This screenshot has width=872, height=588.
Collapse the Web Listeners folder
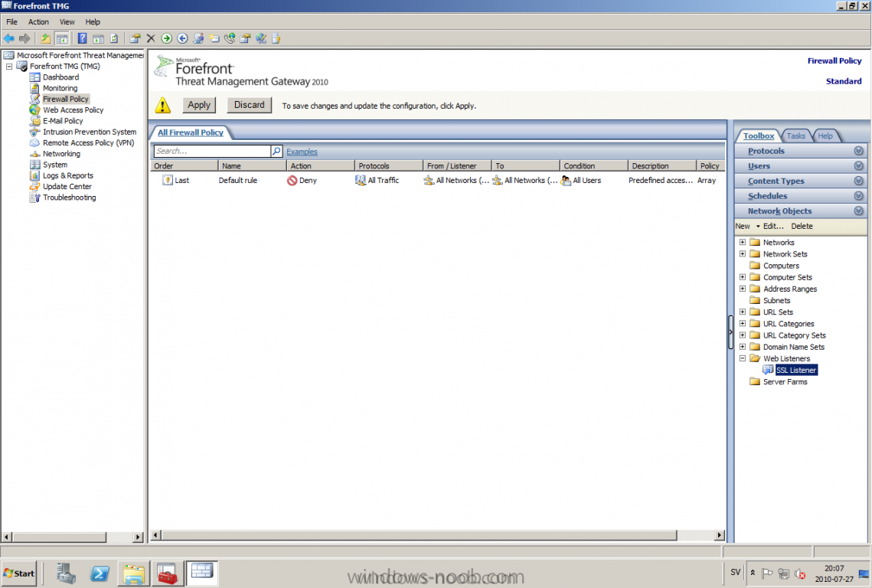tap(743, 358)
